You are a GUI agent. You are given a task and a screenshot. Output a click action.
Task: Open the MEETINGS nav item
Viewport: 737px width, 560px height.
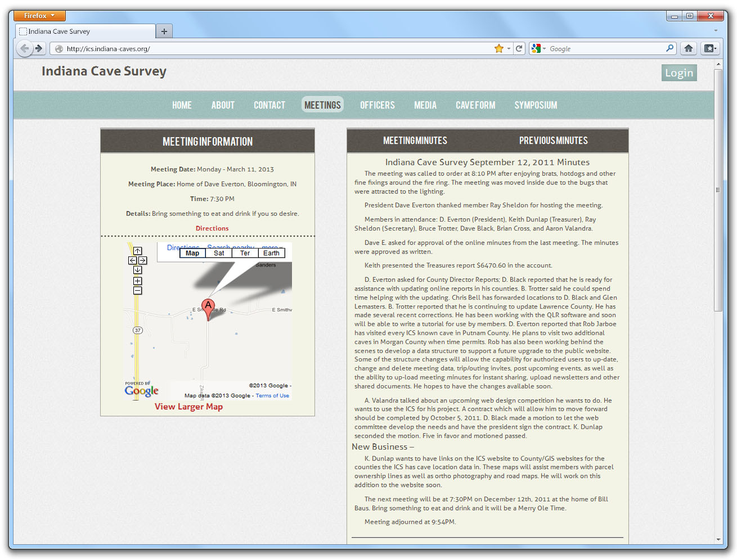(322, 105)
